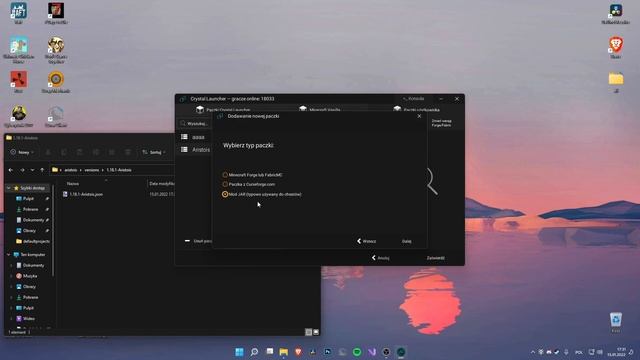The image size is (640, 360).
Task: Click POL language indicator in tray
Action: [x=579, y=352]
